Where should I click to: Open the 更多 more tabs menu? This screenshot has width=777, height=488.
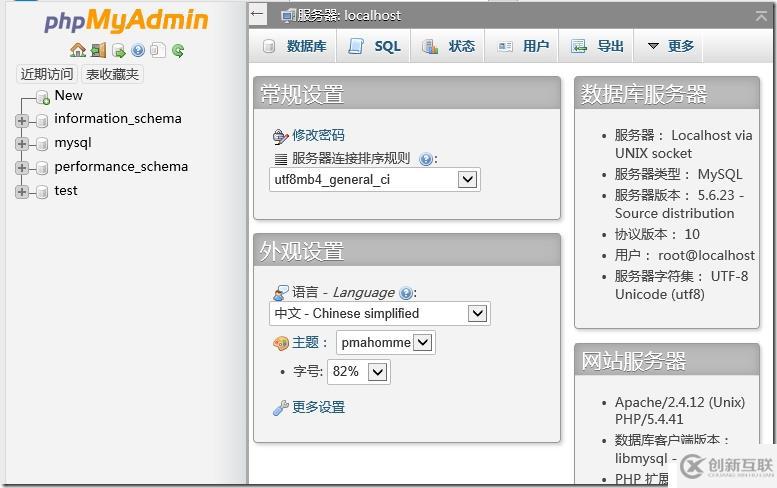(670, 46)
